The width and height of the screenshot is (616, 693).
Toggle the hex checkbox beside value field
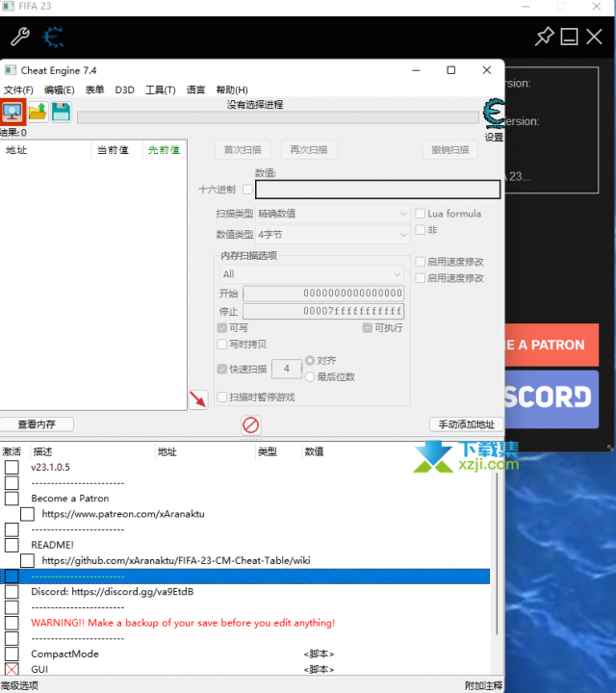pos(248,190)
